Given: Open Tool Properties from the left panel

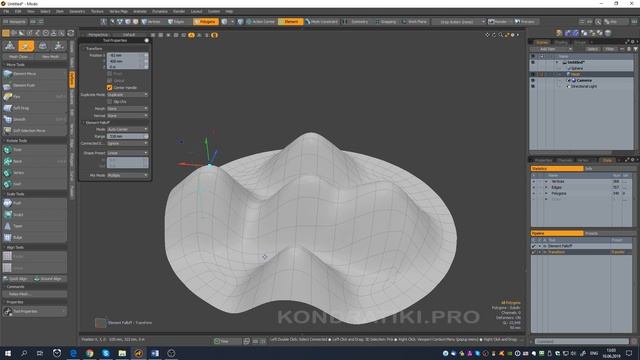Looking at the screenshot, I should pyautogui.click(x=35, y=311).
